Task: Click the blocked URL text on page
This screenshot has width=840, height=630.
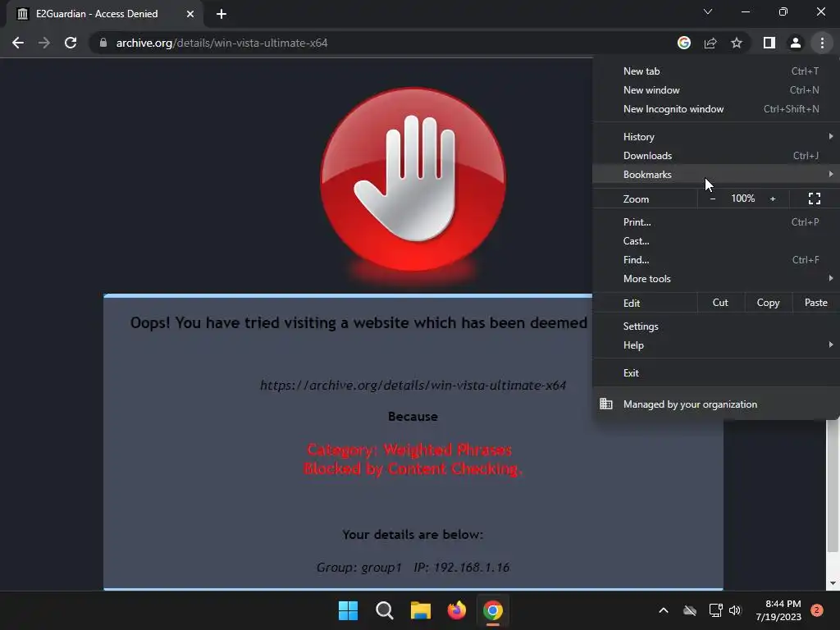Action: coord(413,386)
